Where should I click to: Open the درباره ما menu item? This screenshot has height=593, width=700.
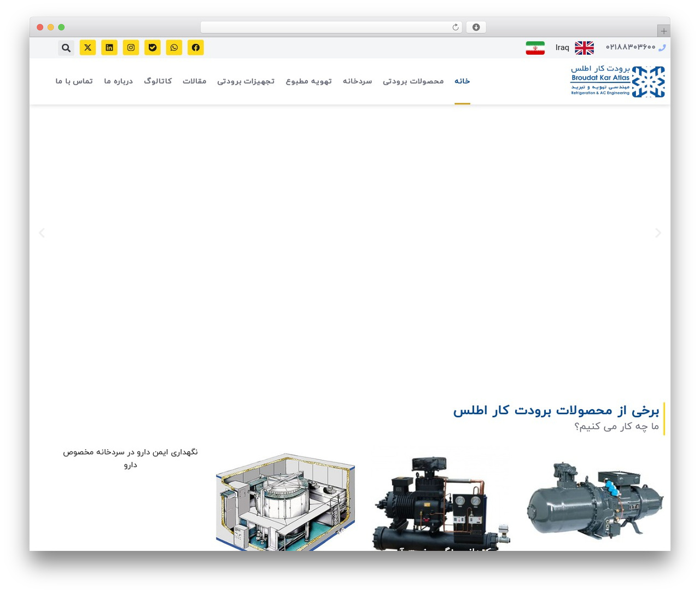click(x=118, y=81)
